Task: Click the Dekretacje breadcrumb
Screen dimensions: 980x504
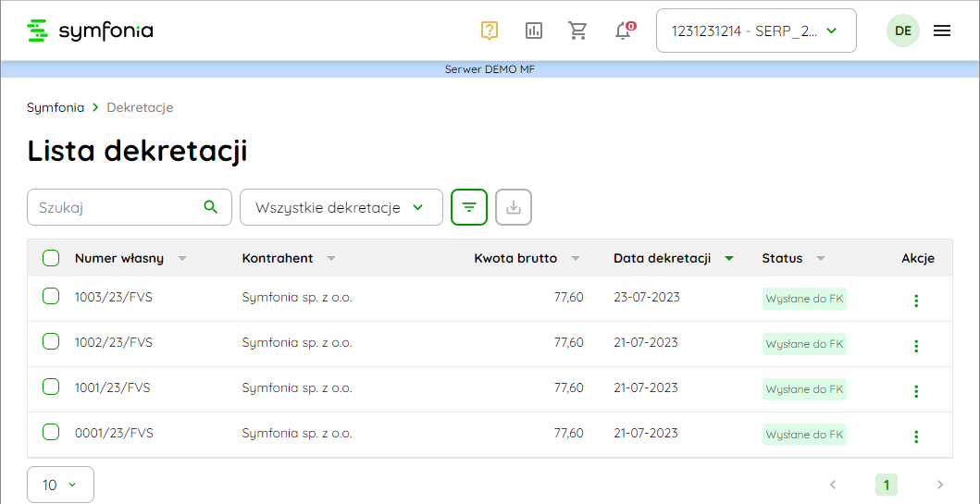Action: tap(140, 107)
